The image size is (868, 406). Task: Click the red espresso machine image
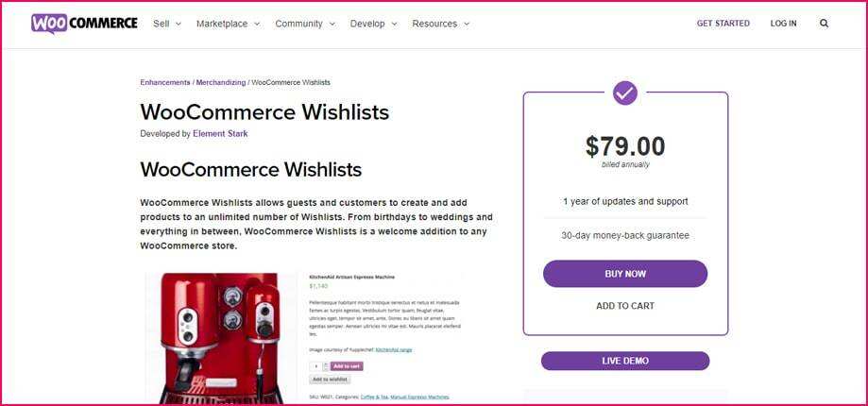pyautogui.click(x=221, y=335)
